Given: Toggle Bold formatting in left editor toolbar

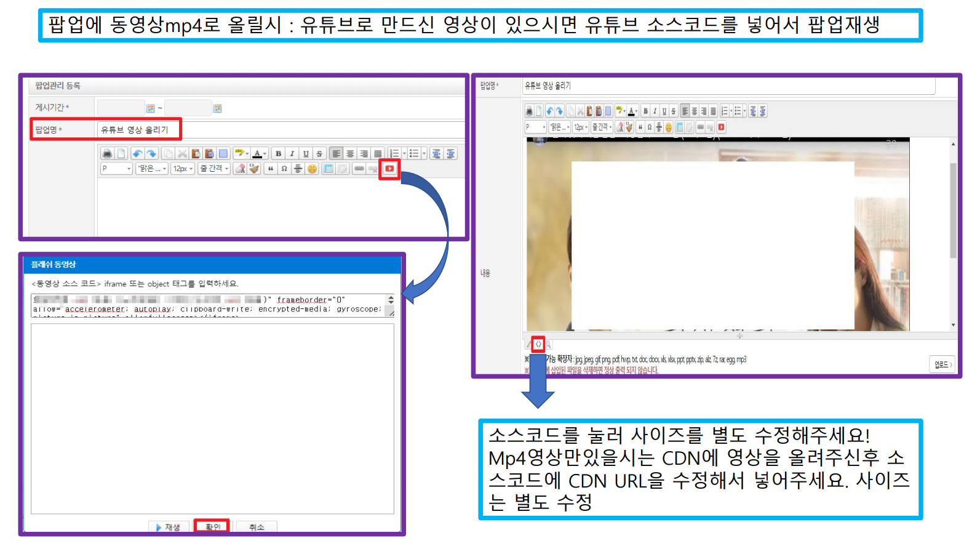Looking at the screenshot, I should coord(279,154).
